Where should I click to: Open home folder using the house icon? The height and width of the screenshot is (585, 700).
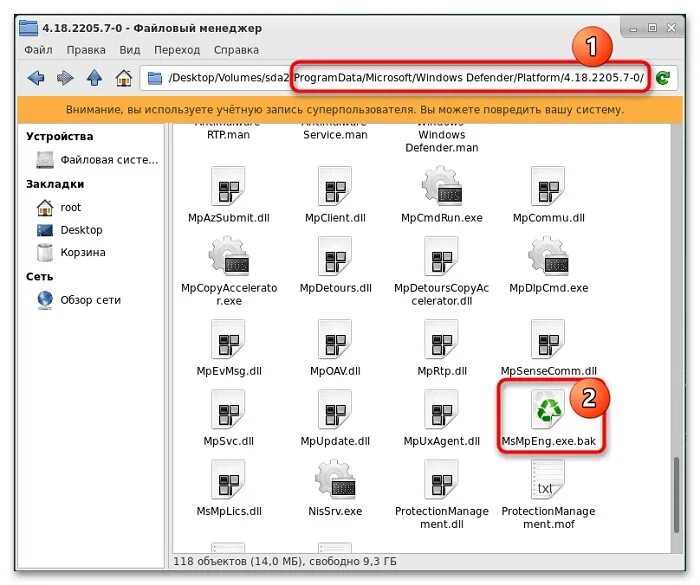[x=124, y=78]
